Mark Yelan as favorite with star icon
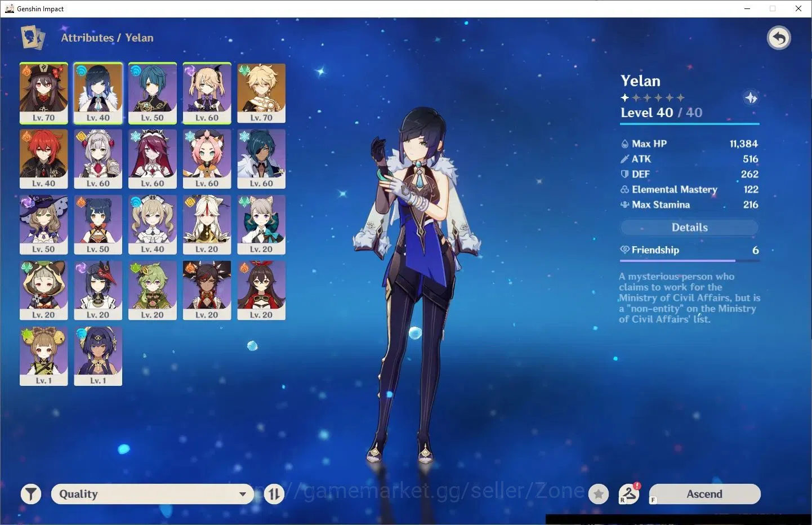The height and width of the screenshot is (525, 812). (x=599, y=495)
